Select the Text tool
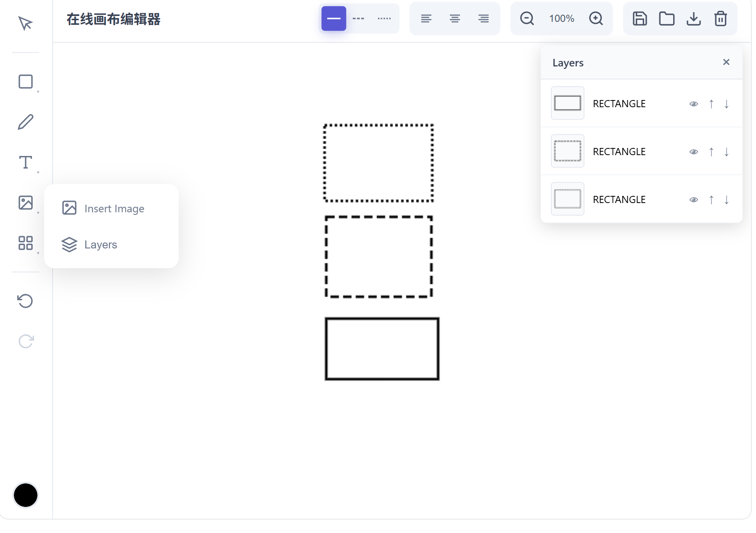 pos(25,162)
